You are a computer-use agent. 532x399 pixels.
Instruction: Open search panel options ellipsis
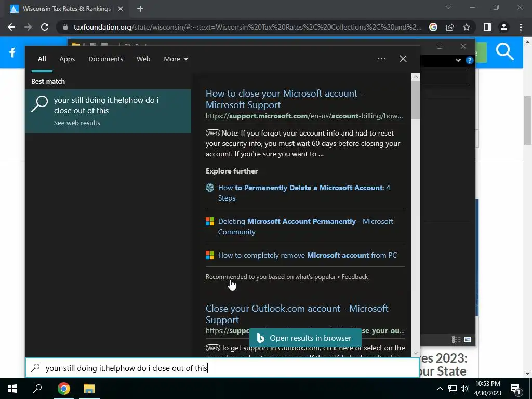coord(381,59)
